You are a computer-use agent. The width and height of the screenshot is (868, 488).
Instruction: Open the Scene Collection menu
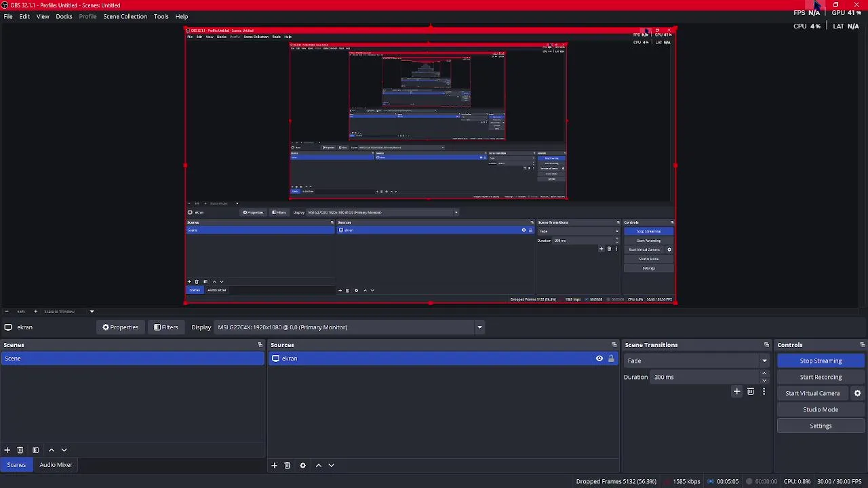pos(125,16)
